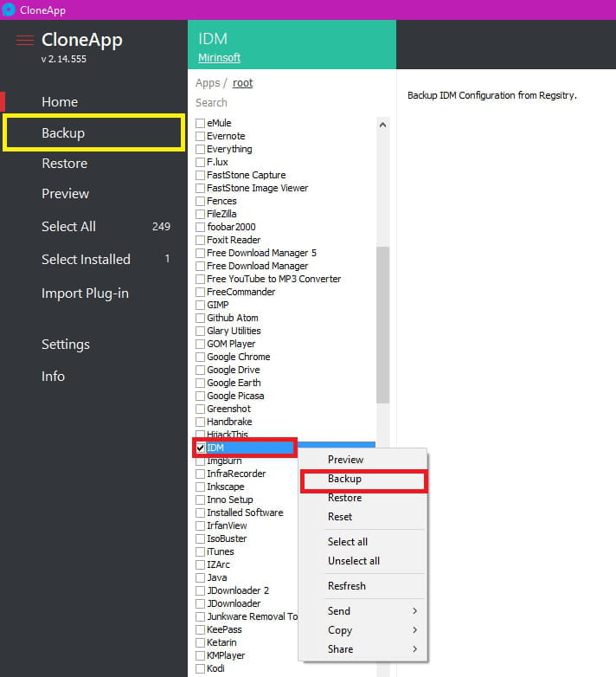Select FastStone Capture entry
616x677 pixels.
[246, 175]
